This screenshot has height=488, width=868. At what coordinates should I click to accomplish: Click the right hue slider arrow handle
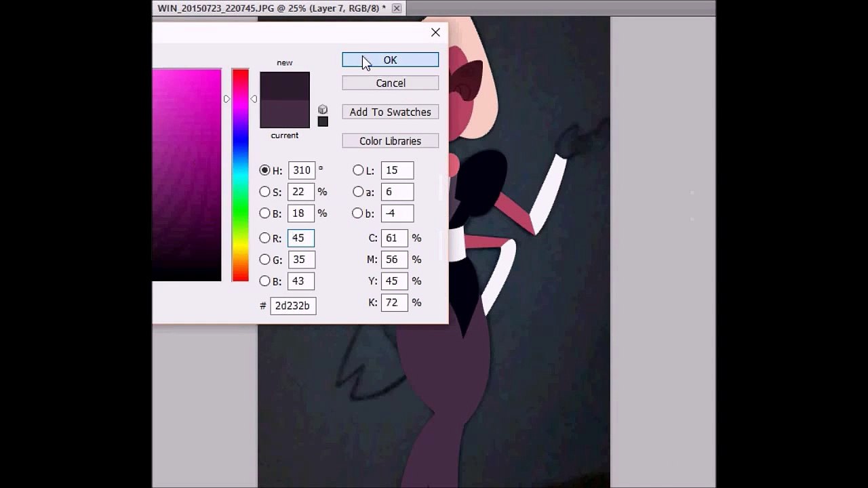(254, 99)
